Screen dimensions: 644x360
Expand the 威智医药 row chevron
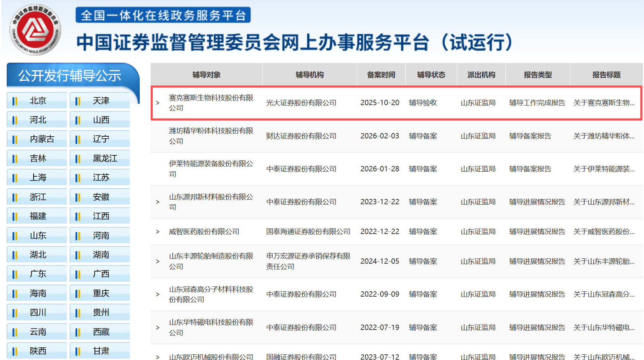point(158,232)
